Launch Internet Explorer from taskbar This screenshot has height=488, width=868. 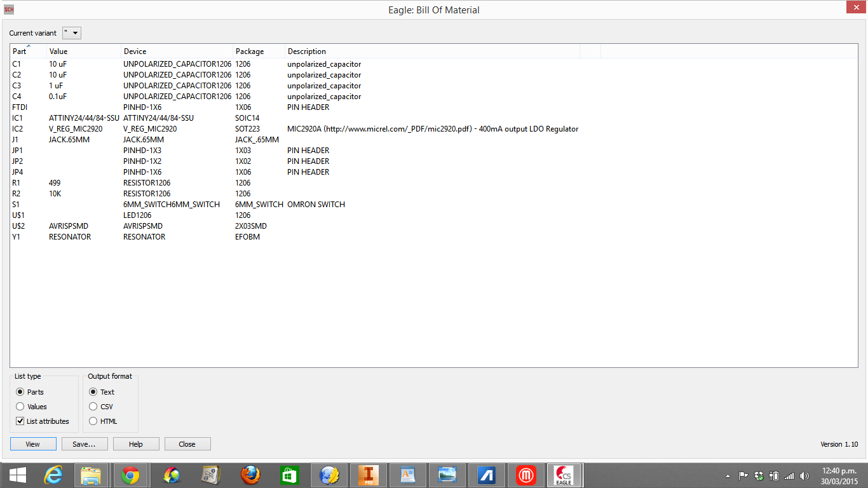pyautogui.click(x=54, y=475)
